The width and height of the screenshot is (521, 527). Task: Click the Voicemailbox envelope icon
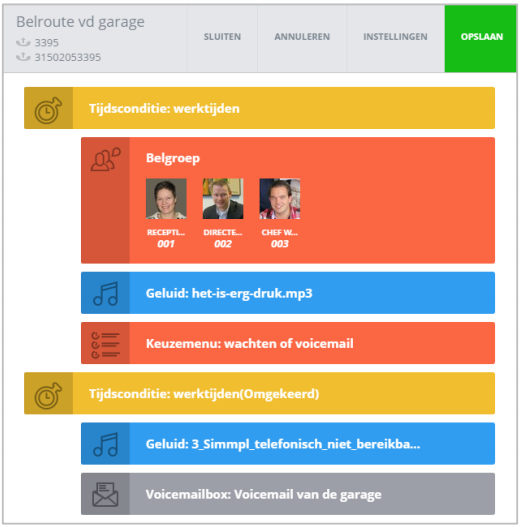point(106,494)
